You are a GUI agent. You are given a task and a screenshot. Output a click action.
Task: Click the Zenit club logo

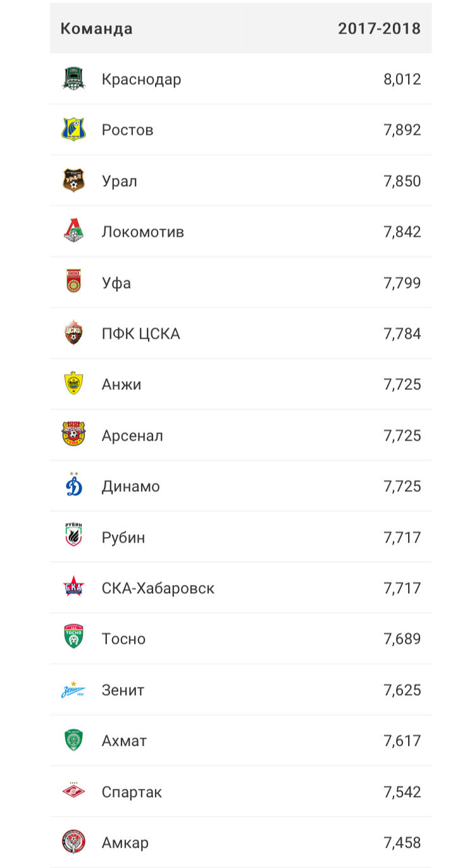tap(73, 689)
